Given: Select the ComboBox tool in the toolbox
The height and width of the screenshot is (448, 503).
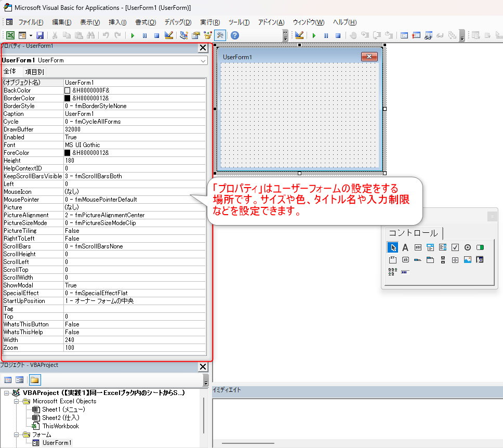Looking at the screenshot, I should 430,247.
